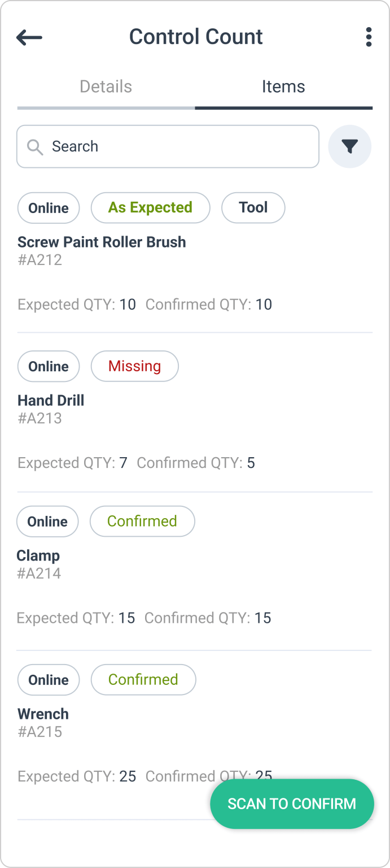The width and height of the screenshot is (390, 868).
Task: Click the Search input field
Action: [x=181, y=147]
